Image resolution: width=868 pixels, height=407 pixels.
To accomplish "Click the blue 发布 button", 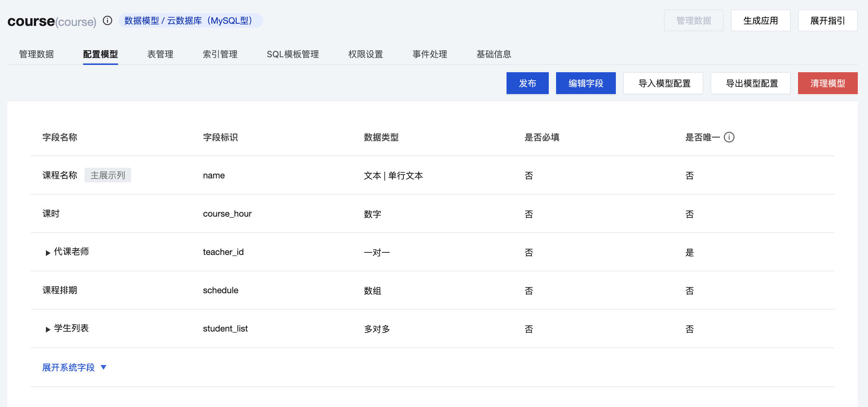I will 528,83.
